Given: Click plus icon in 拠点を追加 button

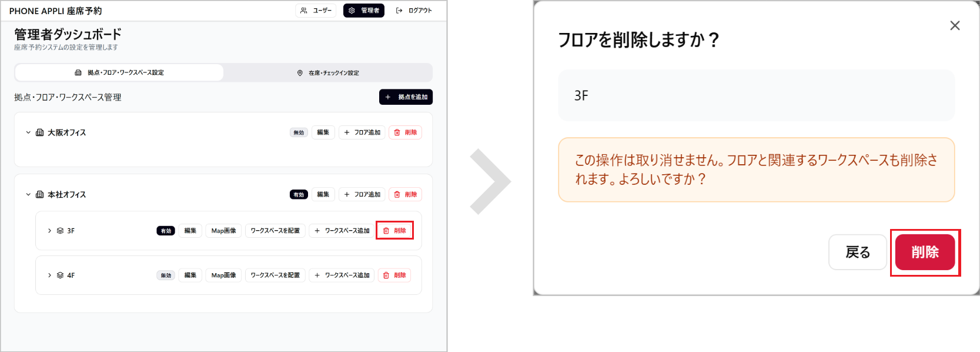Looking at the screenshot, I should (388, 97).
